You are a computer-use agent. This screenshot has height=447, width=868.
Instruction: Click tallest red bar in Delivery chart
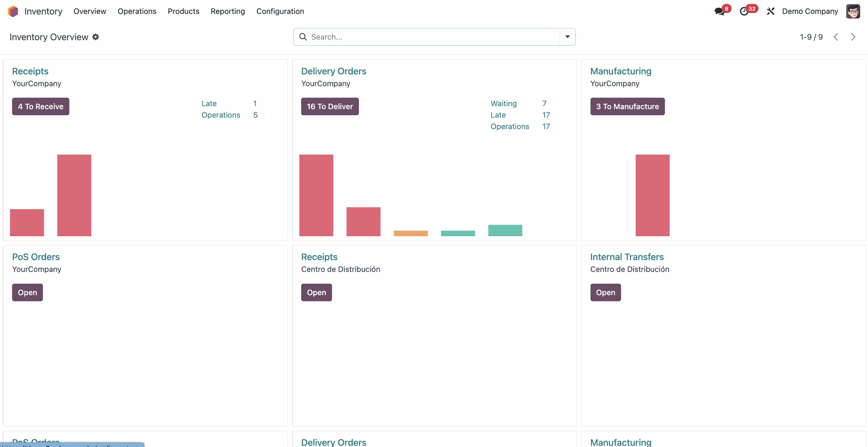(316, 195)
